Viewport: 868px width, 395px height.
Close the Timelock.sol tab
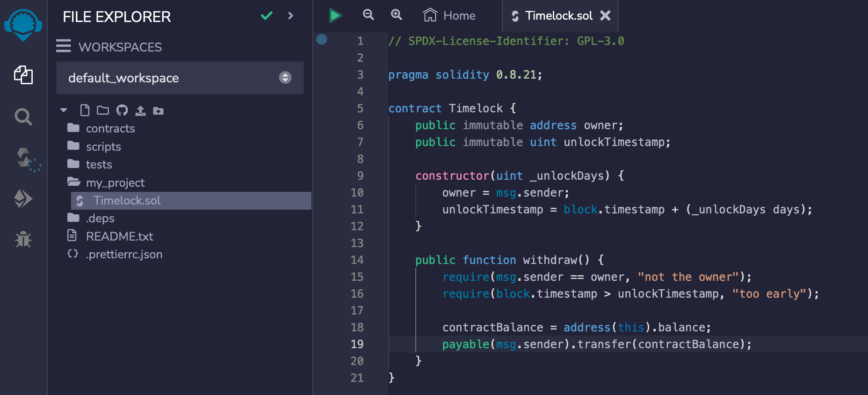coord(605,15)
